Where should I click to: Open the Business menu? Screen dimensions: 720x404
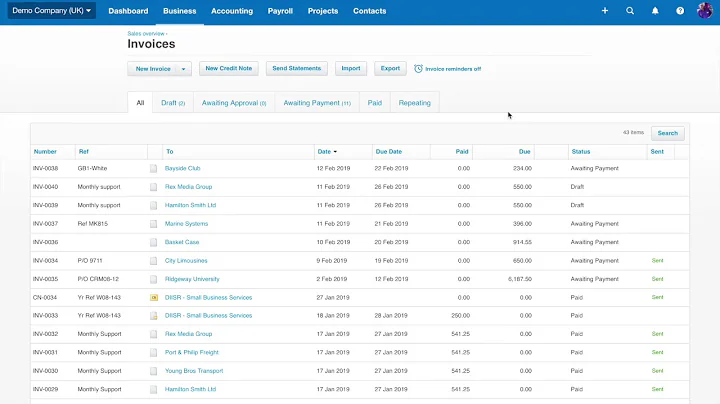click(x=180, y=11)
